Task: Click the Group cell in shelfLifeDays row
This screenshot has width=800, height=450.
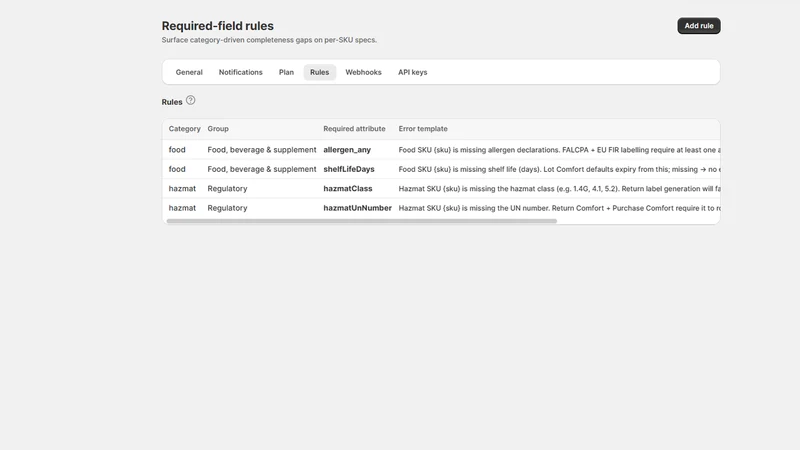Action: pos(262,169)
